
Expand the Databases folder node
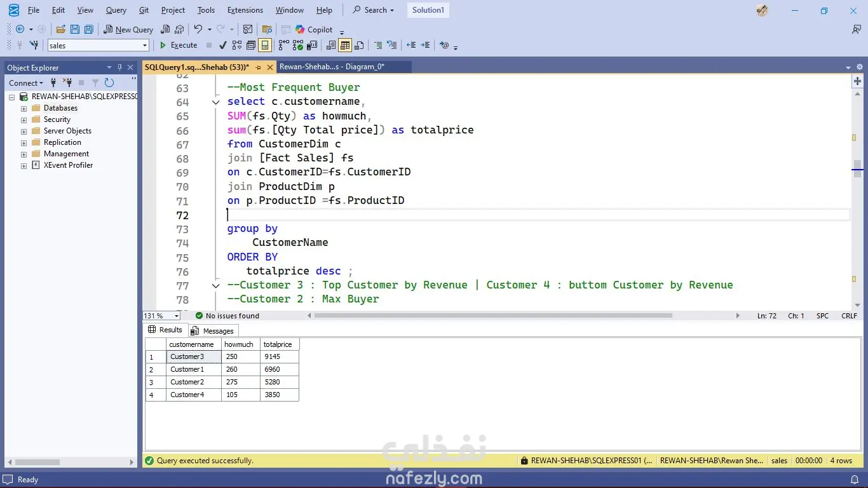(24, 108)
